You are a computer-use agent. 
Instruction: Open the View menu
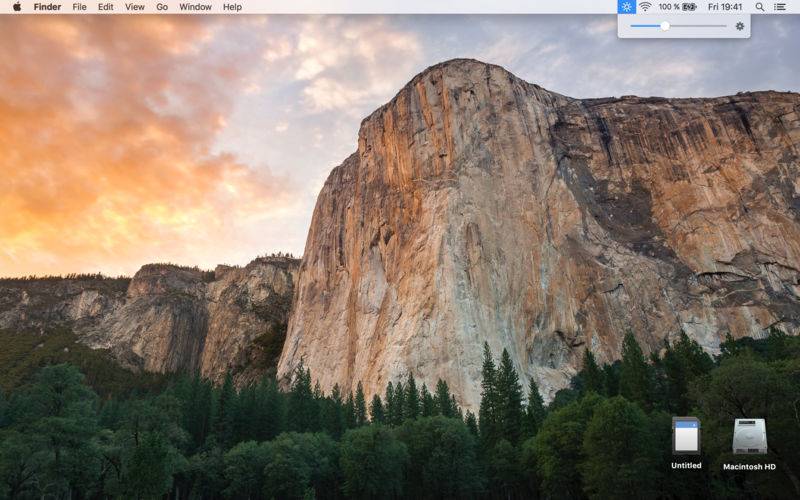135,7
